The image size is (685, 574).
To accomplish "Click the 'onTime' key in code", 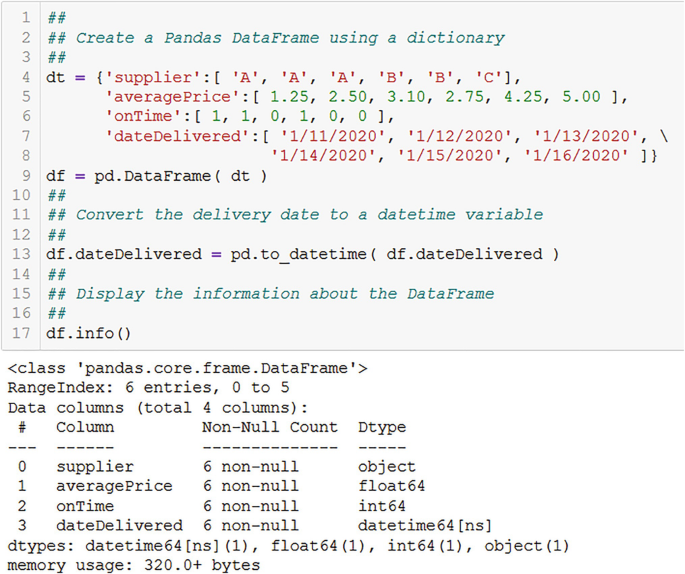I will pyautogui.click(x=144, y=116).
